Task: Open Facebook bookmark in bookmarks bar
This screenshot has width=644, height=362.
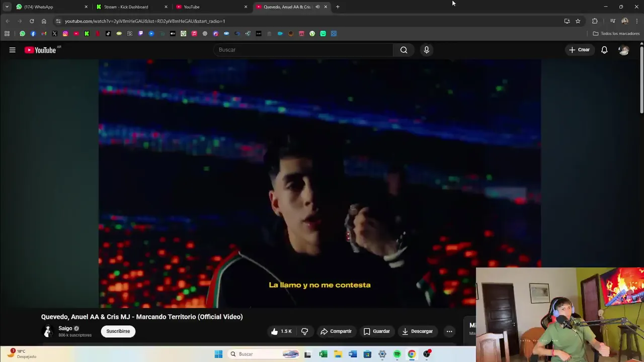Action: click(x=33, y=34)
